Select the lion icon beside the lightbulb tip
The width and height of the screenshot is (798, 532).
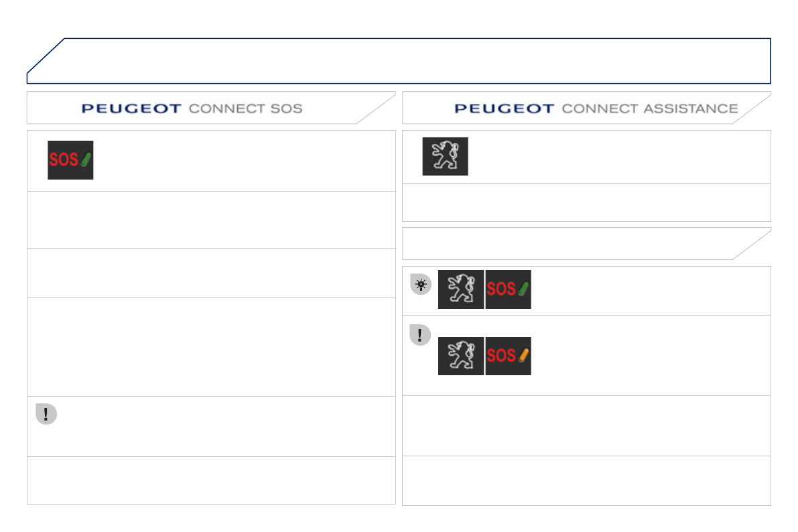click(461, 289)
